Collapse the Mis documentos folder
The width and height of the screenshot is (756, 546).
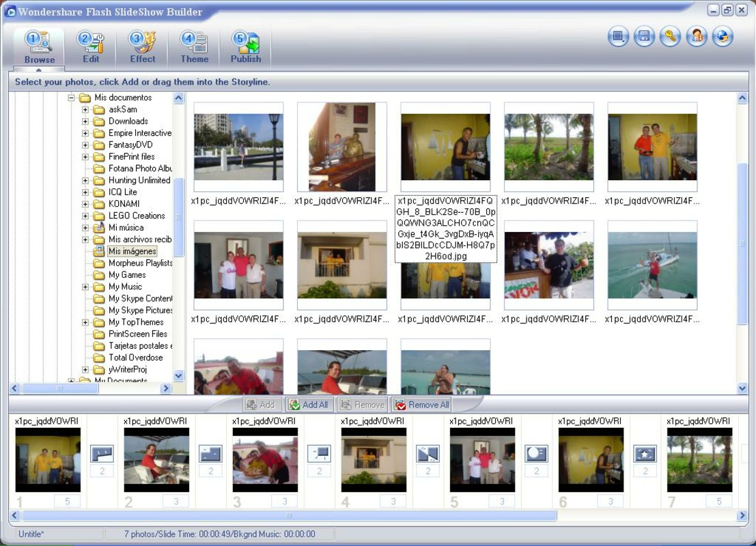click(x=72, y=97)
